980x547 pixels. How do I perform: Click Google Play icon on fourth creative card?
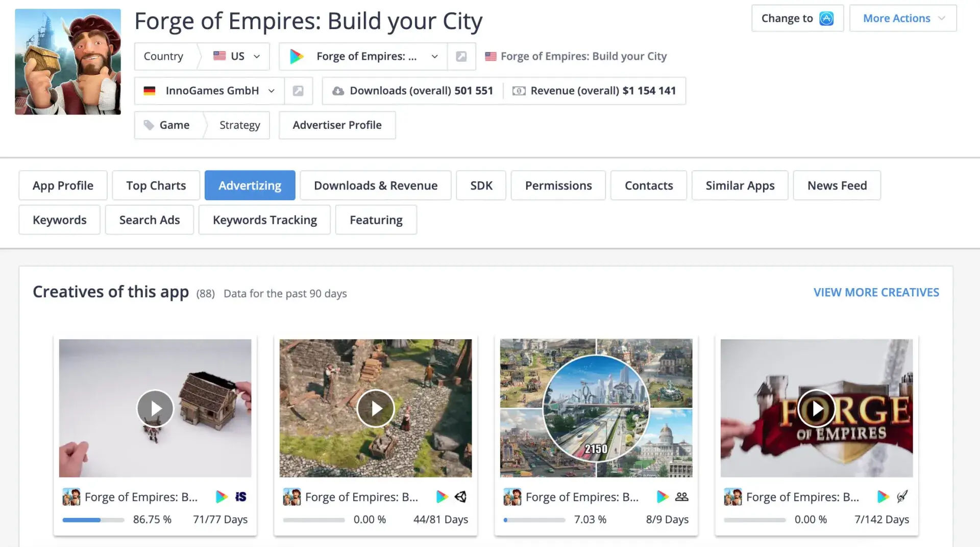coord(883,496)
